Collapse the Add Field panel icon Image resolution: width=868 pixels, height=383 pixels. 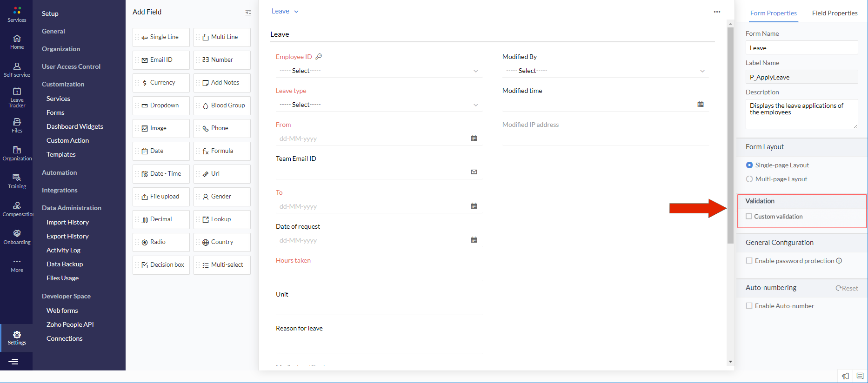pos(248,13)
